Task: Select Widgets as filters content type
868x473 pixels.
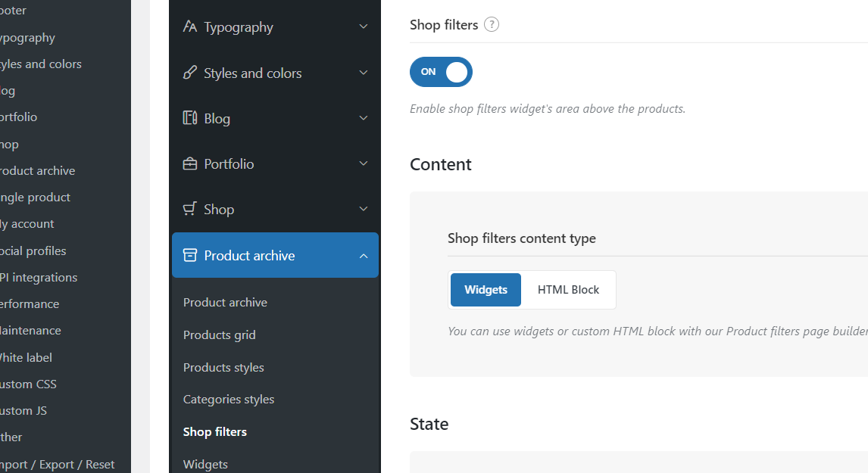Action: click(x=486, y=290)
